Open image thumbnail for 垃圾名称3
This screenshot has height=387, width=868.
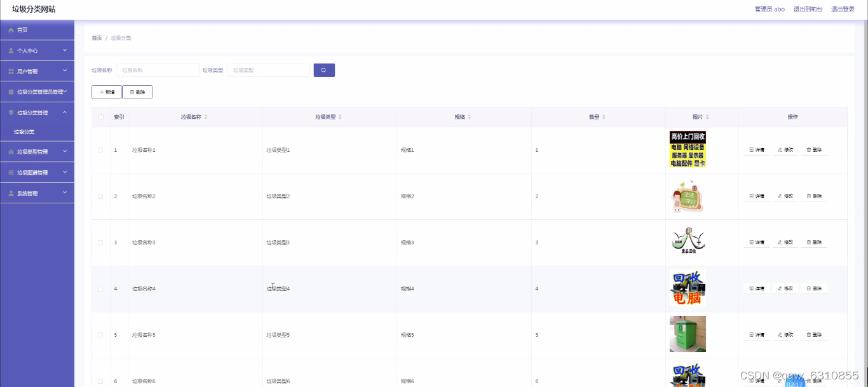click(688, 242)
